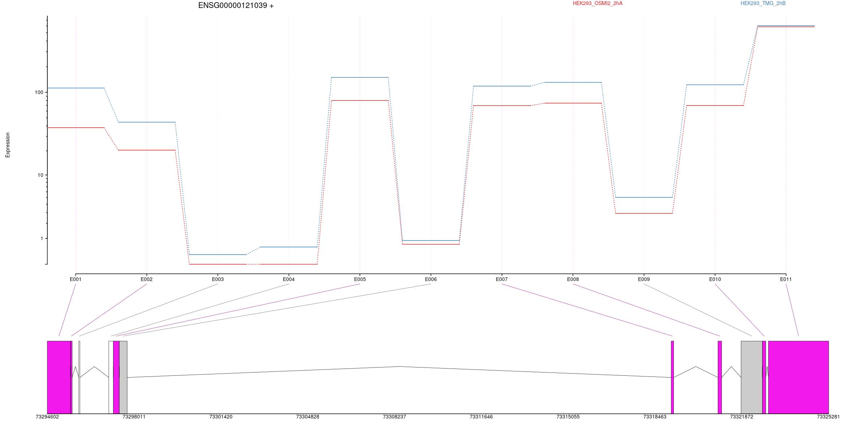Click the red line segment at E003
The width and height of the screenshot is (868, 434).
pos(218,264)
